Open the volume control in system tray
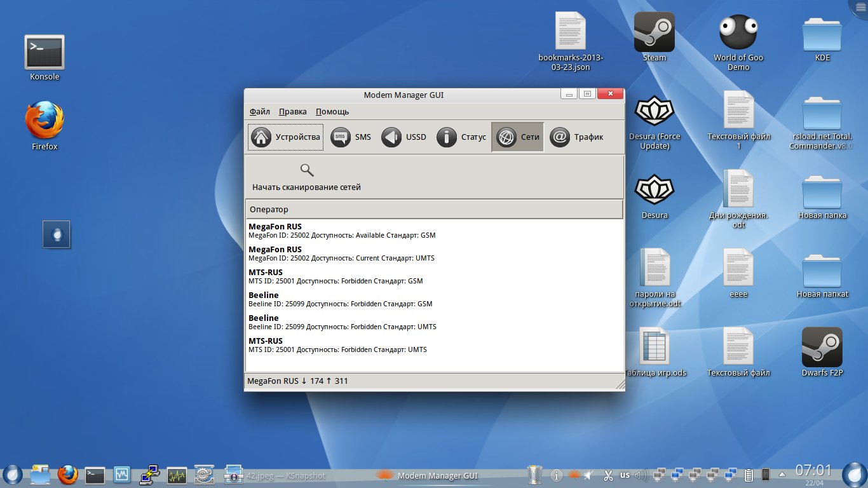 click(x=642, y=475)
